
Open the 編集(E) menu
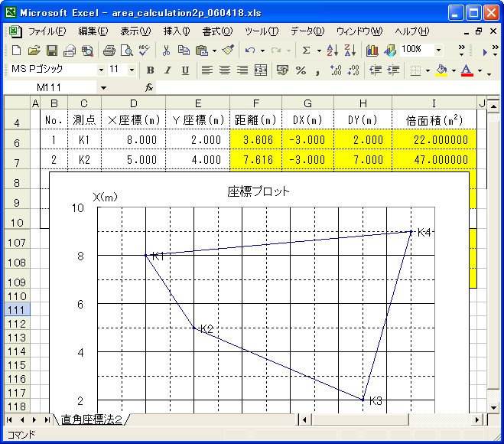click(x=93, y=31)
